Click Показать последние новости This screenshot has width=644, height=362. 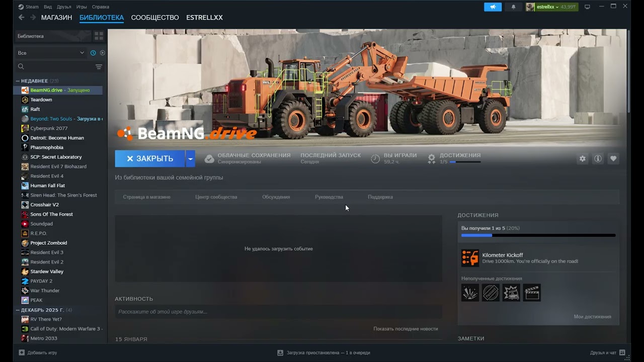click(406, 329)
